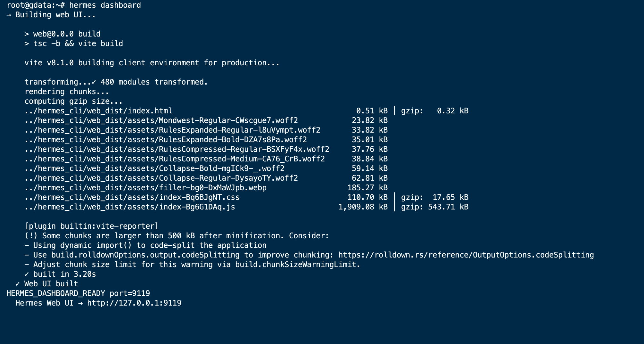644x344 pixels.
Task: Click the RulesExpanded-Bold woff2 file path
Action: click(166, 140)
